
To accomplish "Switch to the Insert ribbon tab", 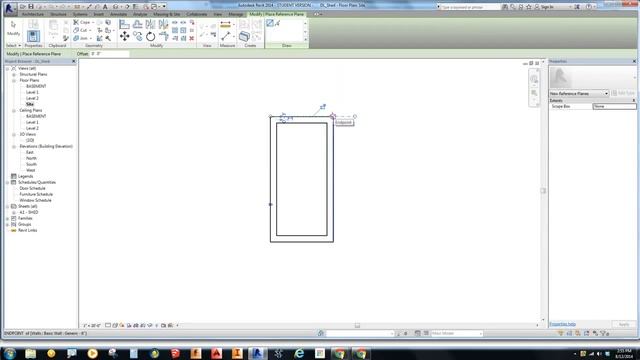I will pos(99,14).
